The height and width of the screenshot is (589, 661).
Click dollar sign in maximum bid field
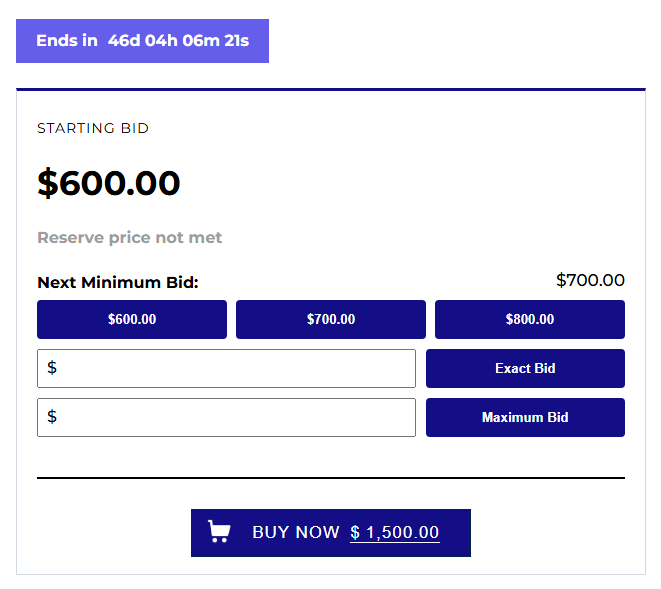click(52, 417)
